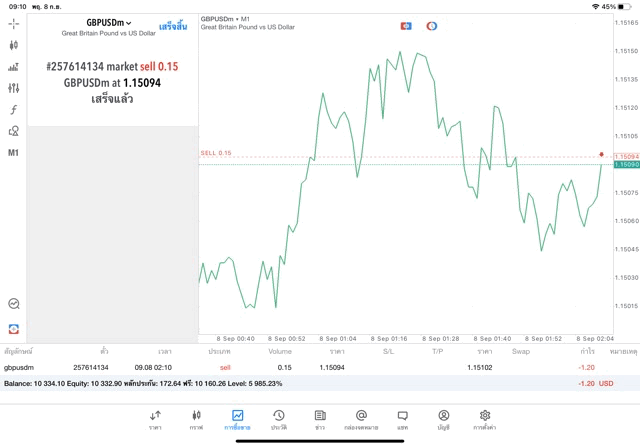Click the red sell marker arrow on chart
640x447 pixels.
[601, 154]
